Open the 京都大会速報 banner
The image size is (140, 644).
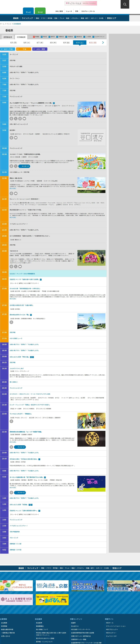(x=123, y=586)
